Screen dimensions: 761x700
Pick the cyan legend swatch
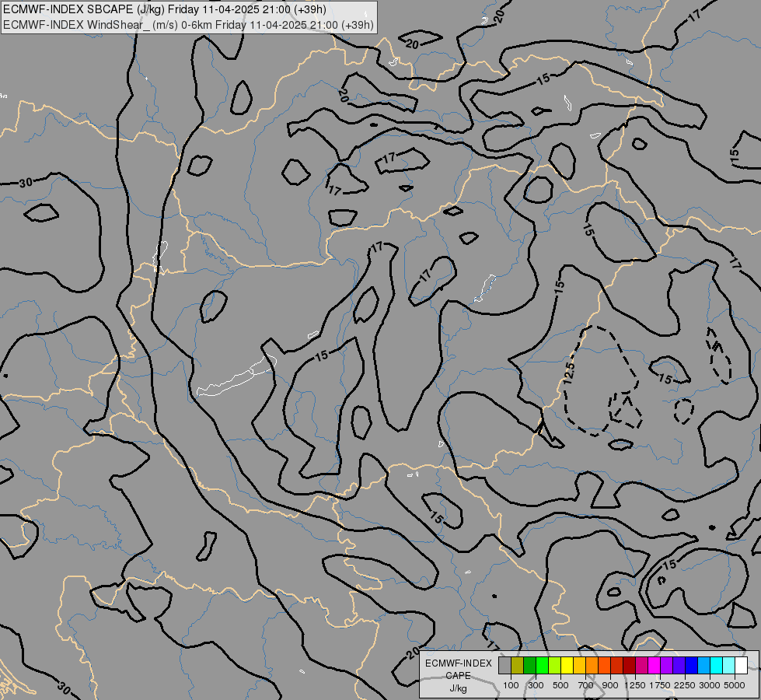(x=717, y=665)
